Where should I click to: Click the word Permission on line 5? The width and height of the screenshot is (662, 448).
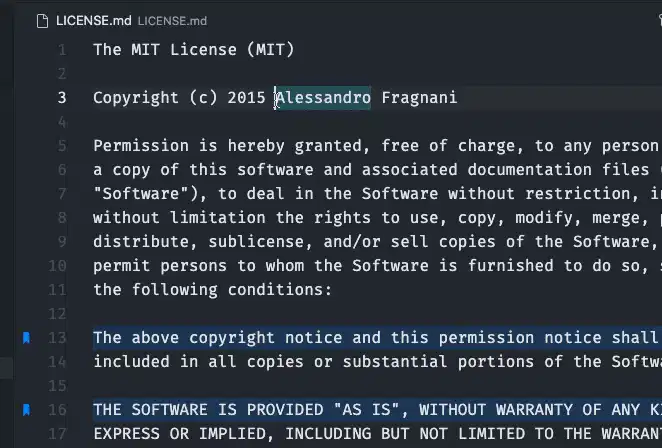141,146
